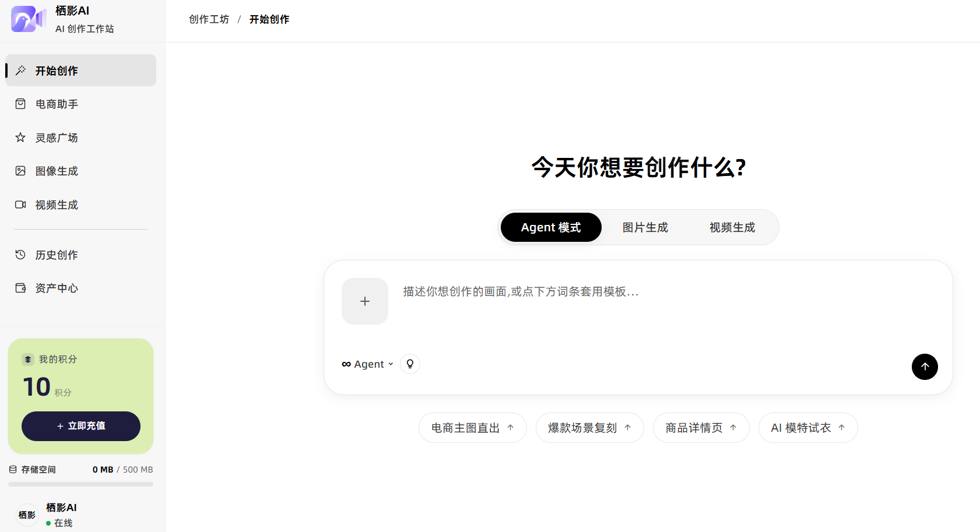The width and height of the screenshot is (980, 532).
Task: Click the plus upload tile
Action: coord(365,301)
